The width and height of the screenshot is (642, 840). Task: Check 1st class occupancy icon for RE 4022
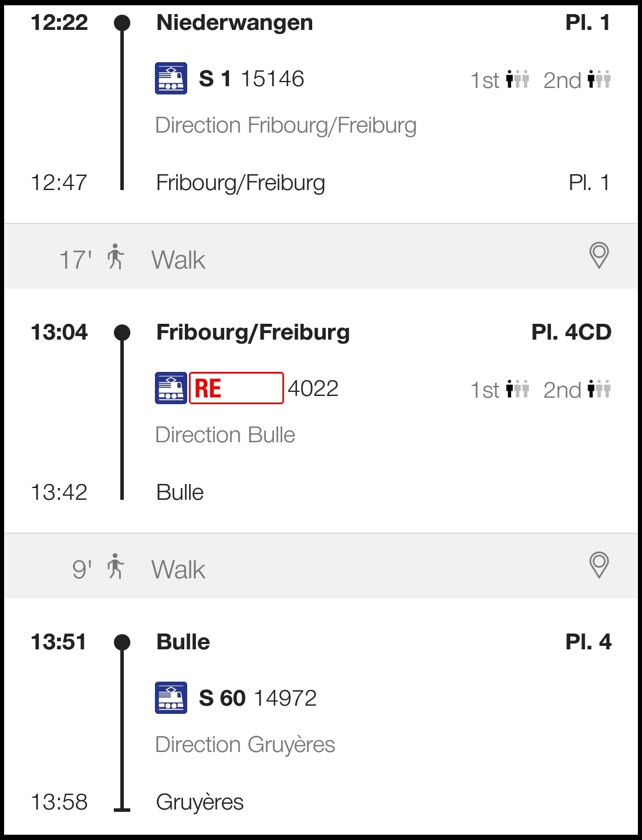tap(518, 389)
